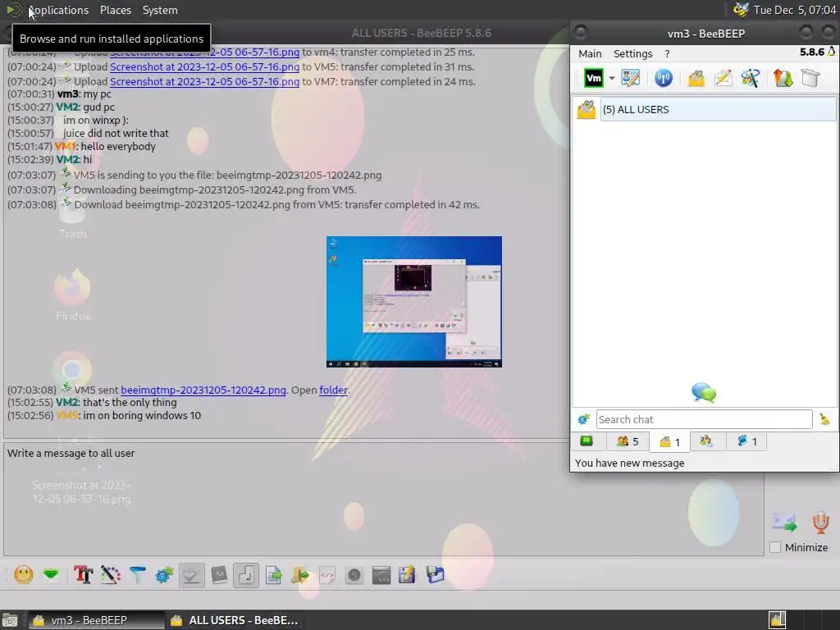The image size is (840, 630).
Task: Click the blue floppy save chat icon
Action: (435, 575)
